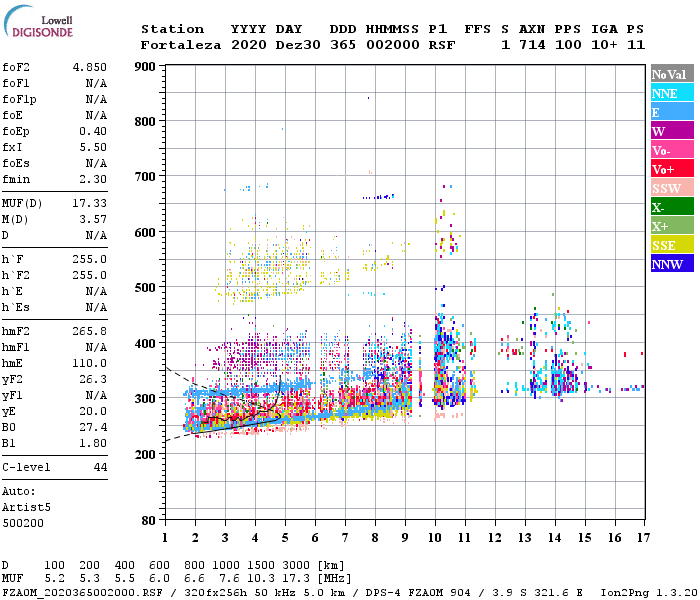Screen dimensions: 700x600
Task: Click the M(D) value 3.57
Action: coord(93,219)
